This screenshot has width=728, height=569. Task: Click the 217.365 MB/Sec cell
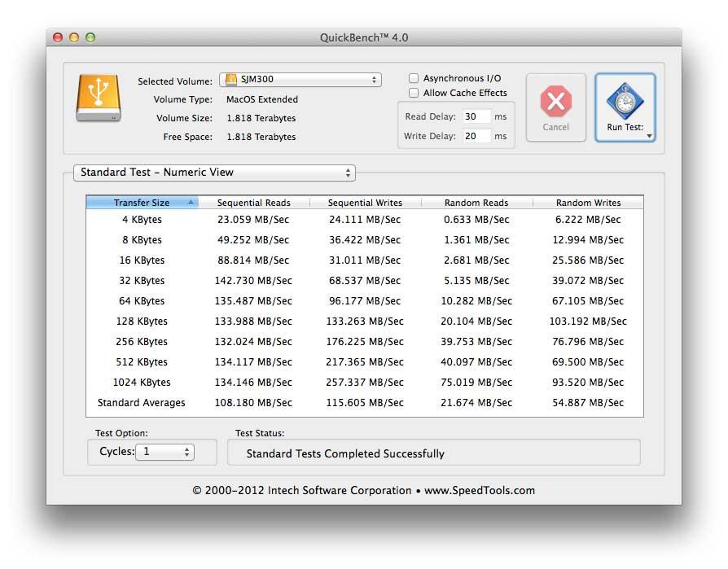click(365, 362)
